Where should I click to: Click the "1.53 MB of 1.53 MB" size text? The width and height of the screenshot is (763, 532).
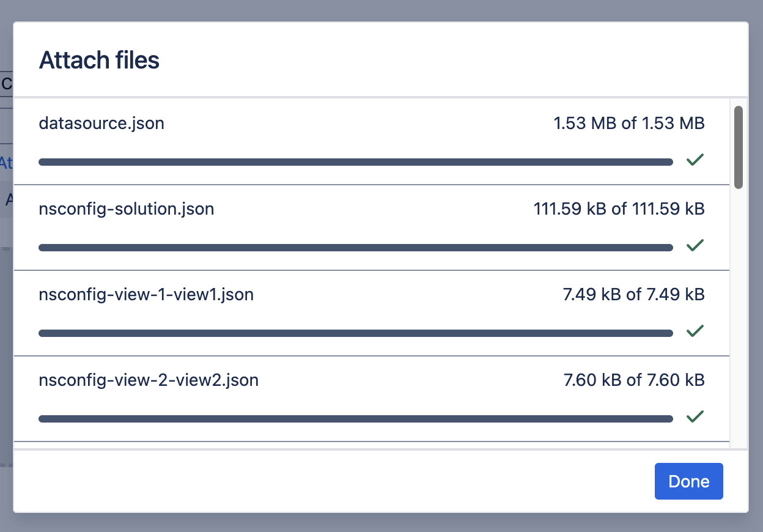[x=629, y=124]
